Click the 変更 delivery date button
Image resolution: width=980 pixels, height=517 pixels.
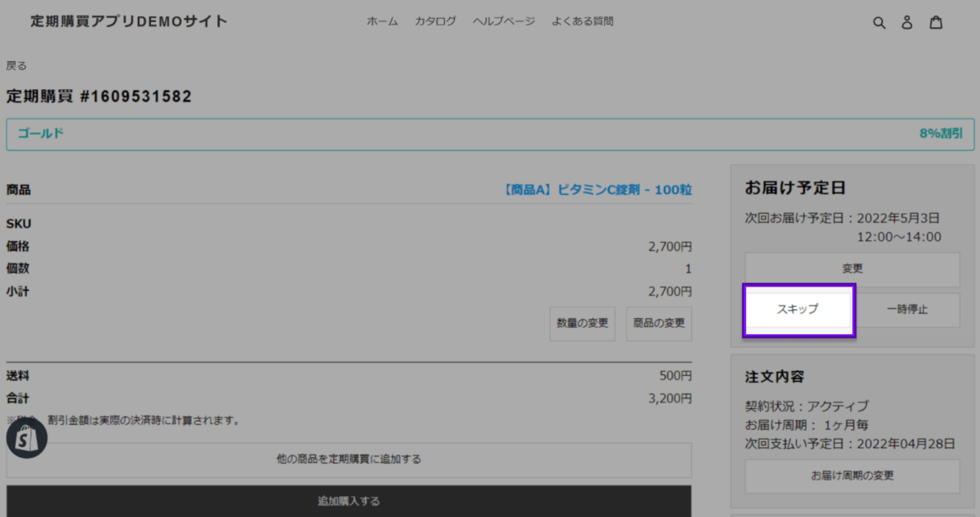click(852, 269)
